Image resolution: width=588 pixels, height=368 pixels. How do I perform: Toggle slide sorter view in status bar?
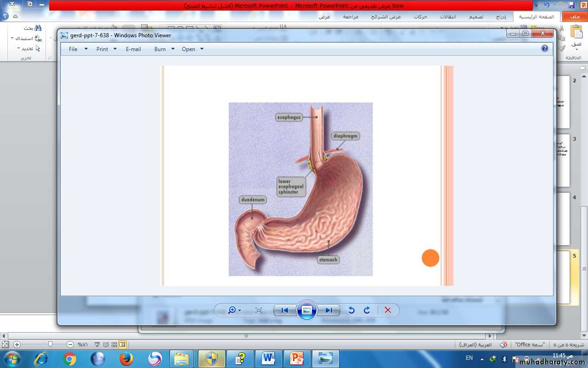coord(114,345)
